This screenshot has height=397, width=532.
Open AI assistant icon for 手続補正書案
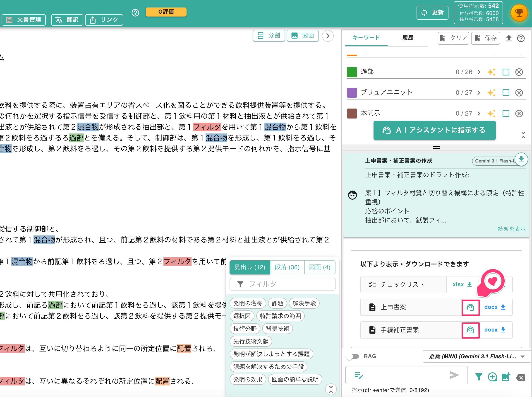470,330
